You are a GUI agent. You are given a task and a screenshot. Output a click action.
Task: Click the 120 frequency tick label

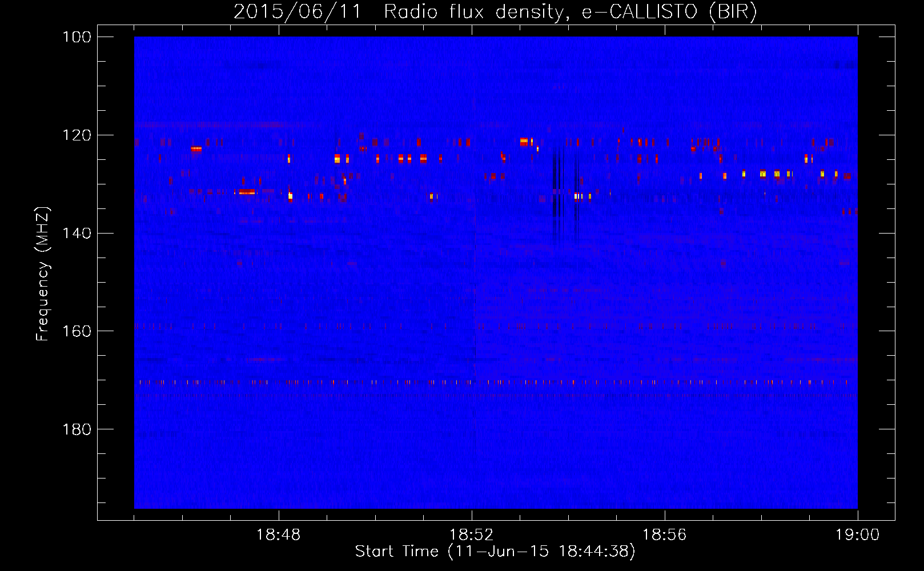(76, 135)
